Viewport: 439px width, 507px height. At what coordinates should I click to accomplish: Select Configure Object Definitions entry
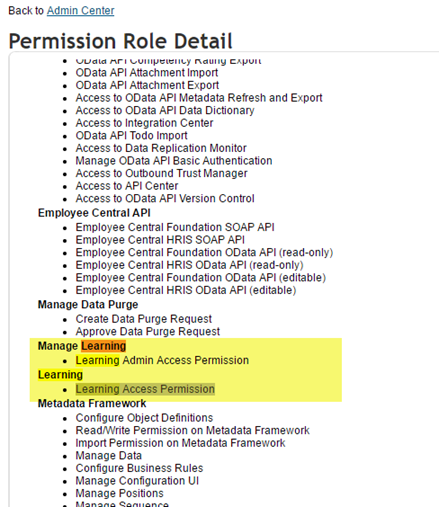point(144,418)
